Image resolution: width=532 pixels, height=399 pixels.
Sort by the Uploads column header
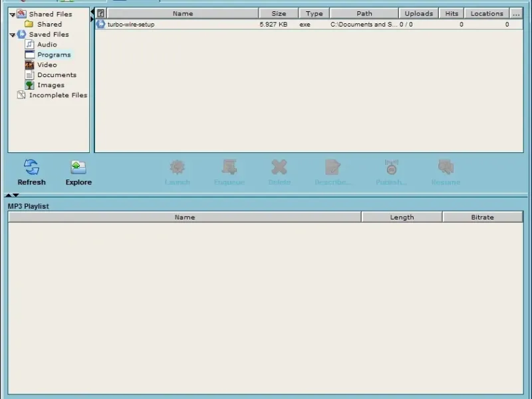419,13
